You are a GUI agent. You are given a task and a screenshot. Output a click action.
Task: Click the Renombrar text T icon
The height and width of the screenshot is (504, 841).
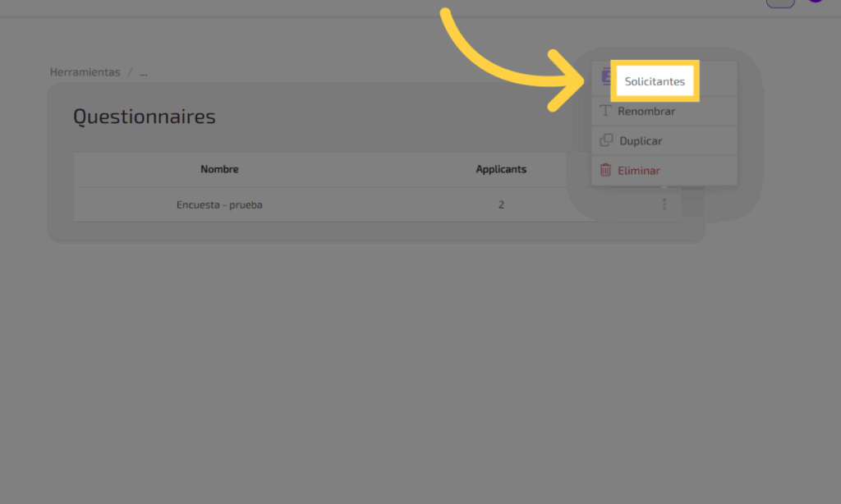click(x=605, y=111)
